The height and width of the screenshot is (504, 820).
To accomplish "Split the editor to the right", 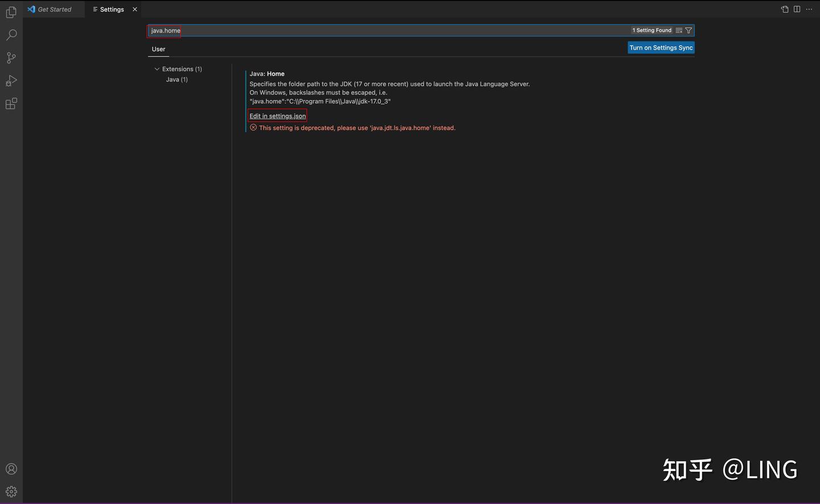I will (797, 9).
